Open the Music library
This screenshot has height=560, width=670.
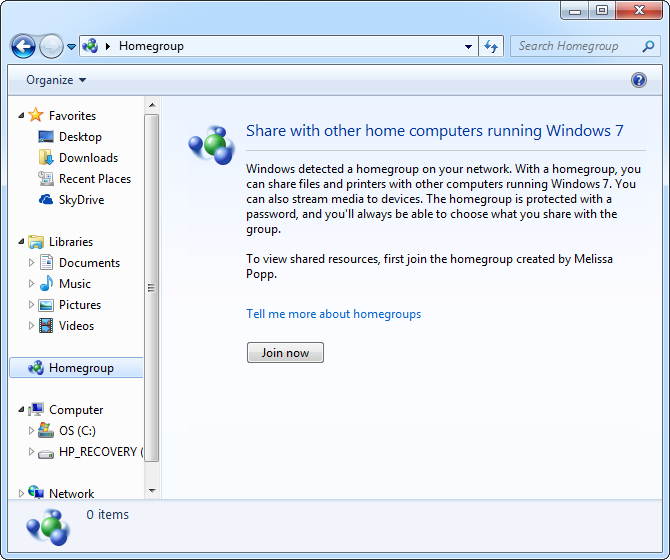click(x=75, y=284)
